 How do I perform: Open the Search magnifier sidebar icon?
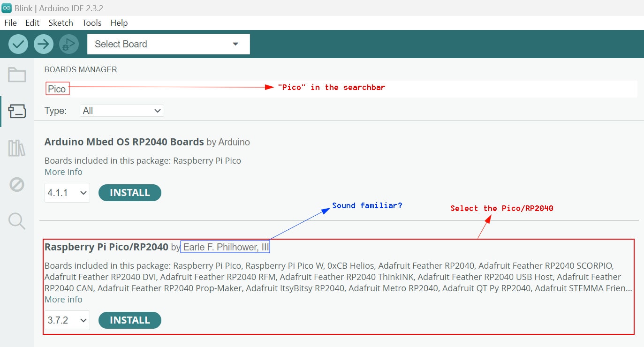click(x=17, y=221)
